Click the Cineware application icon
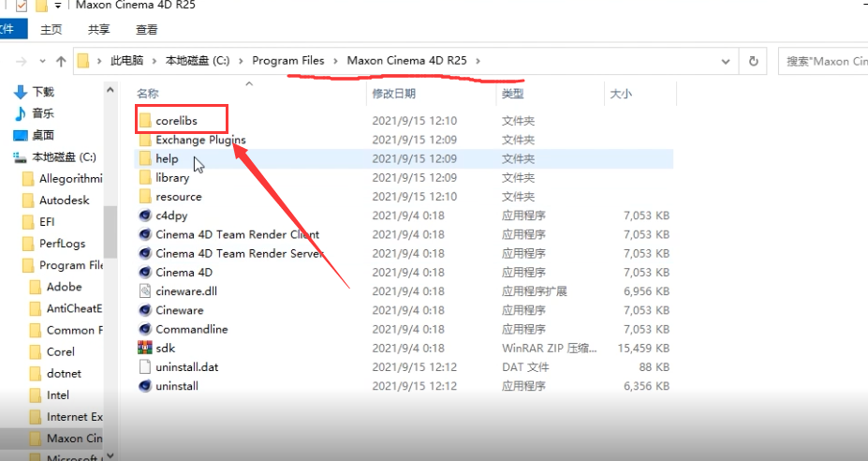 145,310
